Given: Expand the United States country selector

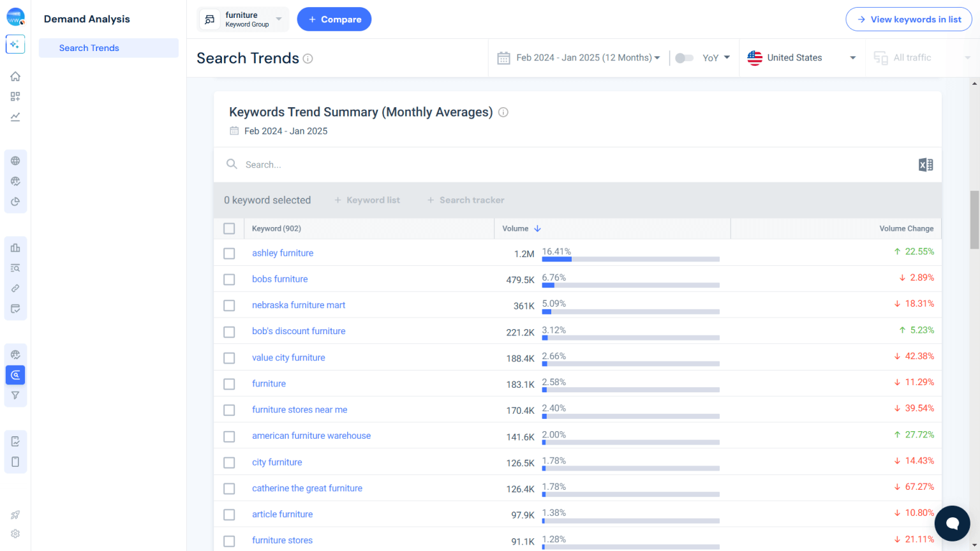Looking at the screenshot, I should point(802,57).
